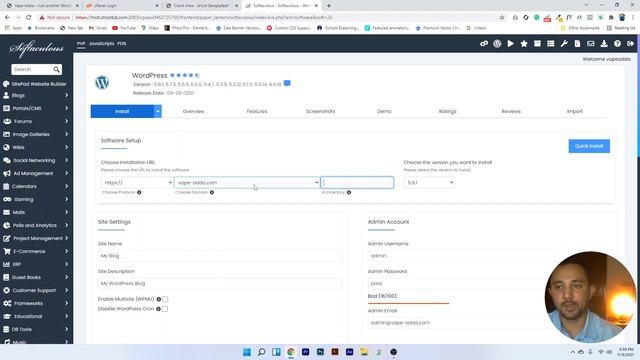Viewport: 640px width, 360px height.
Task: Expand the Wikis category
Action: click(x=36, y=147)
